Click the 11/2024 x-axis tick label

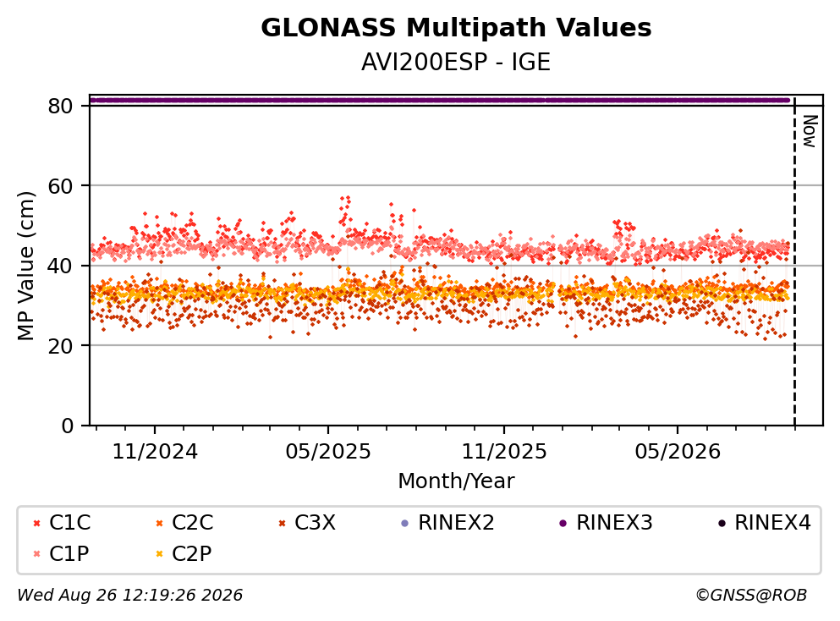click(x=155, y=452)
